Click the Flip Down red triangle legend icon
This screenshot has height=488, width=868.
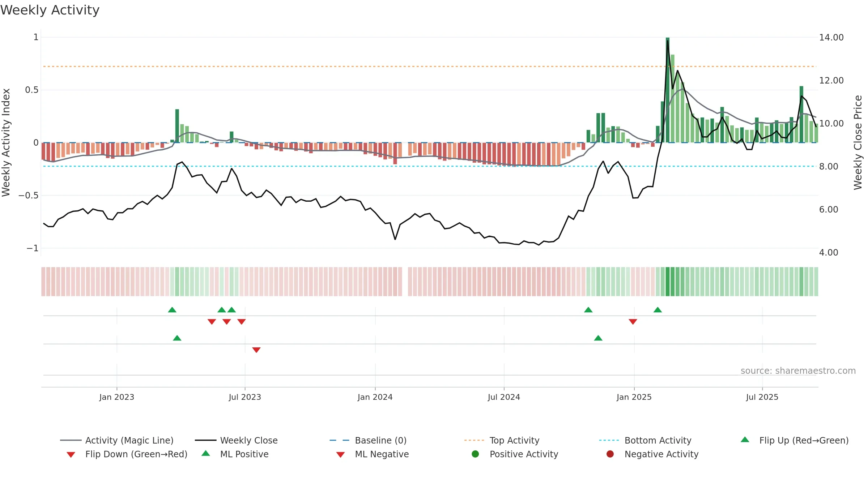coord(71,455)
